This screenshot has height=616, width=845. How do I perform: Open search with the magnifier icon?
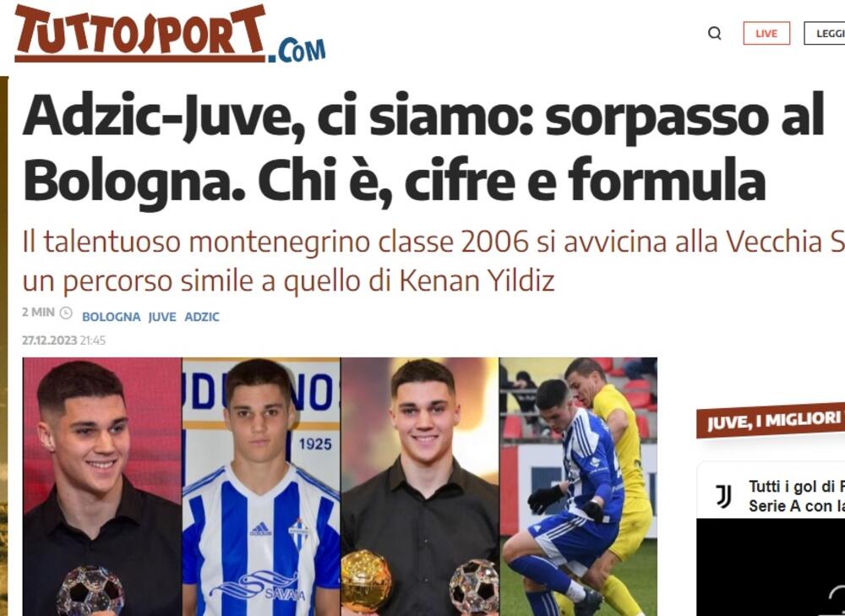tap(715, 34)
